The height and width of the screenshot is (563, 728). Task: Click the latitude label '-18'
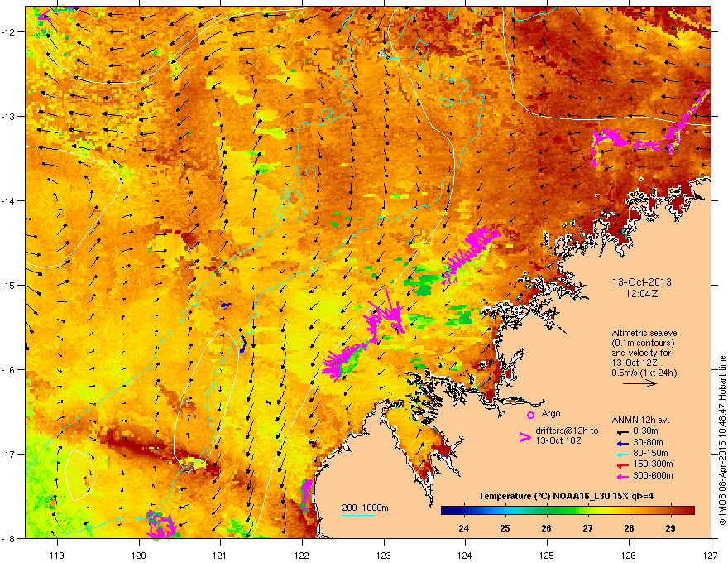[9, 538]
